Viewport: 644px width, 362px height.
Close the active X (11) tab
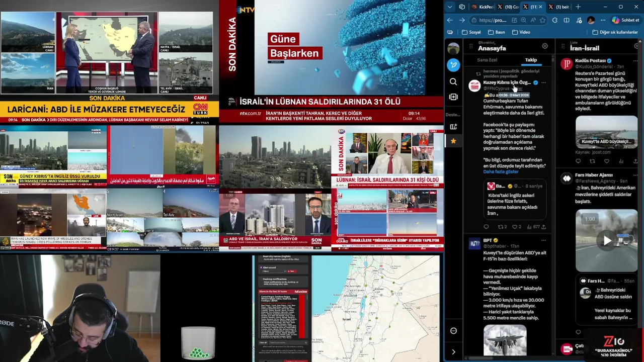tap(541, 7)
